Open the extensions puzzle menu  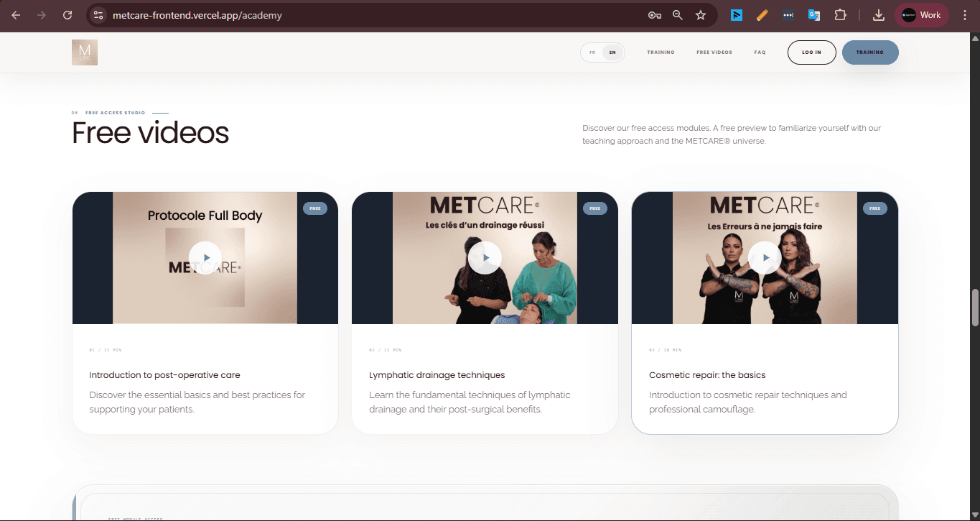point(840,15)
